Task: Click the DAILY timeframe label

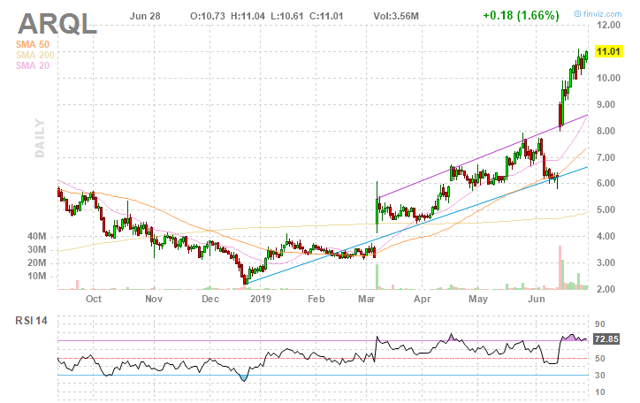Action: point(40,138)
